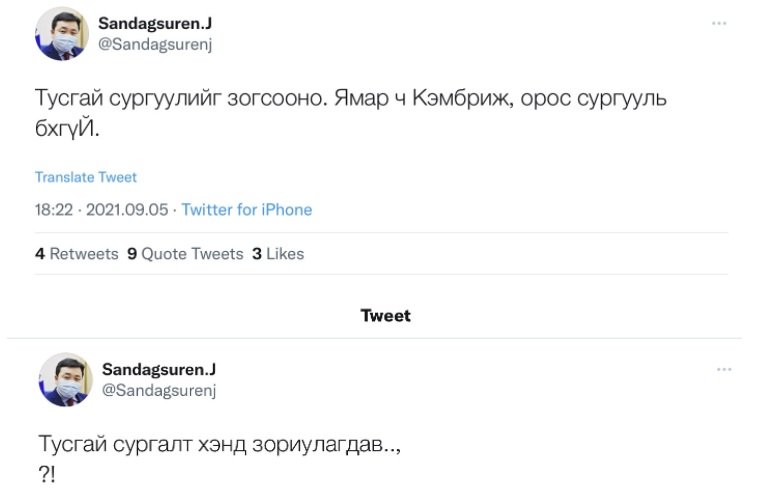Open the Twitter for iPhone source link
The width and height of the screenshot is (759, 488).
247,210
